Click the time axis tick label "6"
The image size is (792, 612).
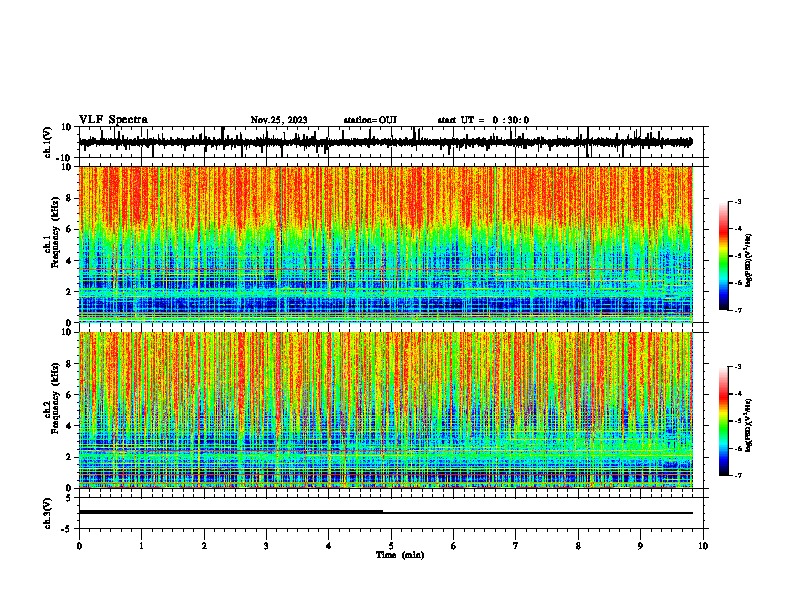pyautogui.click(x=454, y=546)
